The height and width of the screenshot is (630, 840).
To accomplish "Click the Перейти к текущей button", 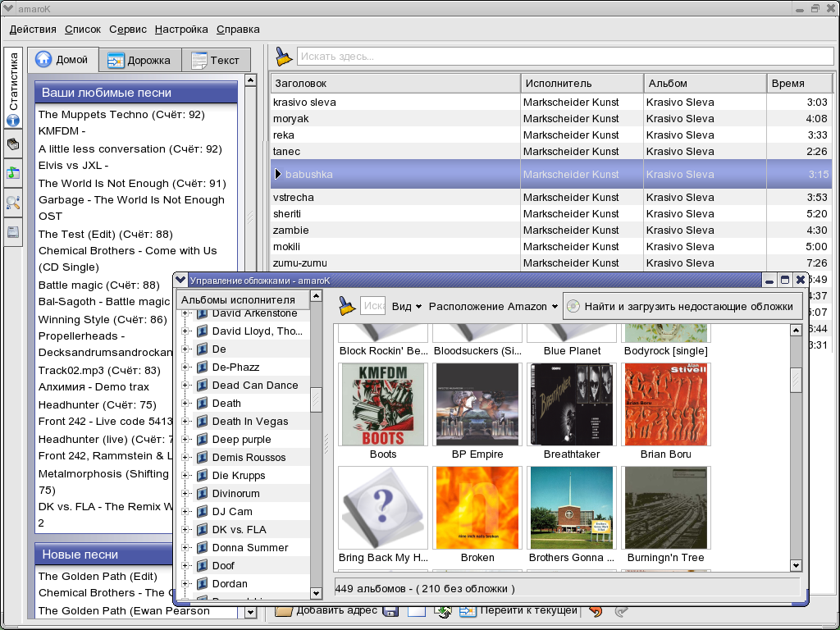I will (x=519, y=610).
